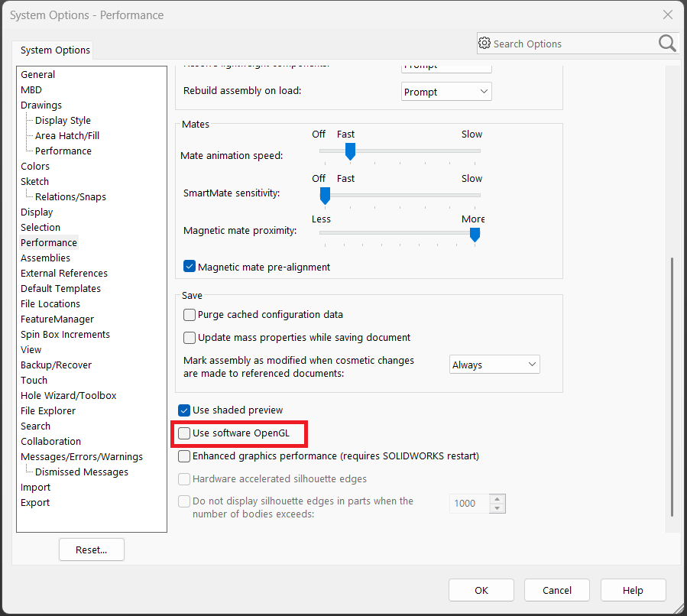Check Update mass properties while saving

point(190,337)
